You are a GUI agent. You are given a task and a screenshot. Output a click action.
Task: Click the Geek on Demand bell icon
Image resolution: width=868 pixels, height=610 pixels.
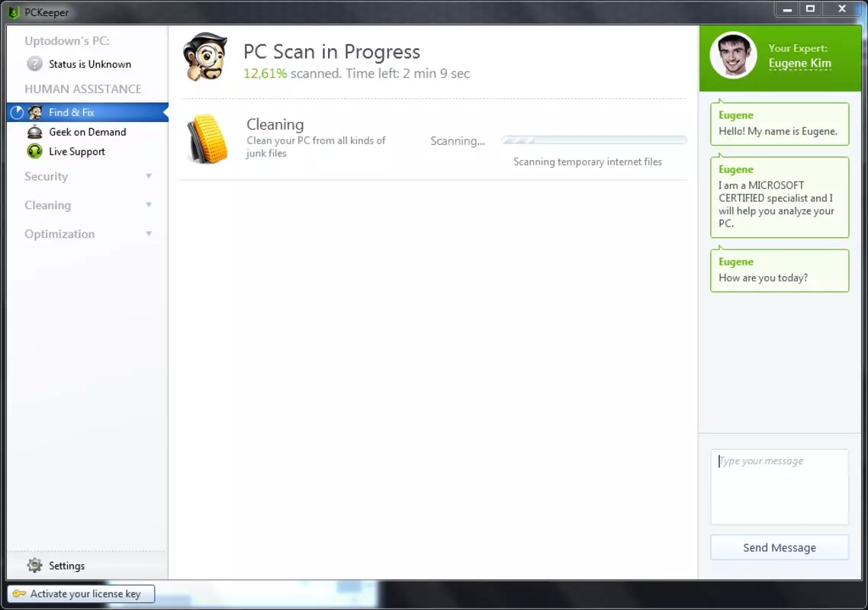click(34, 132)
